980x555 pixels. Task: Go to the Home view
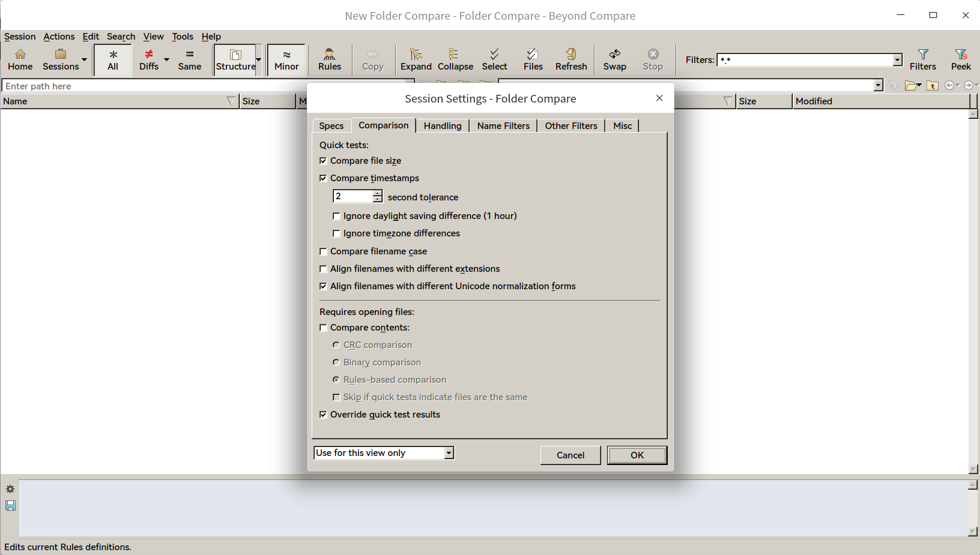pyautogui.click(x=20, y=60)
